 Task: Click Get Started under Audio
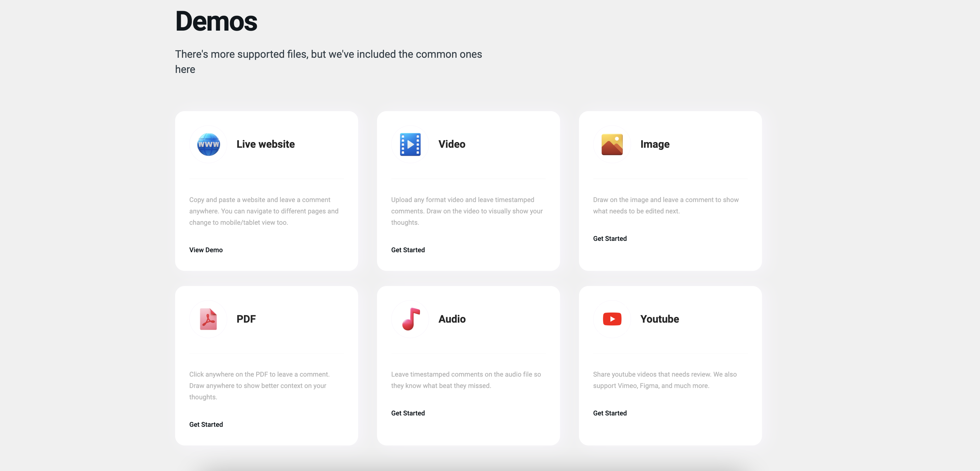[408, 413]
